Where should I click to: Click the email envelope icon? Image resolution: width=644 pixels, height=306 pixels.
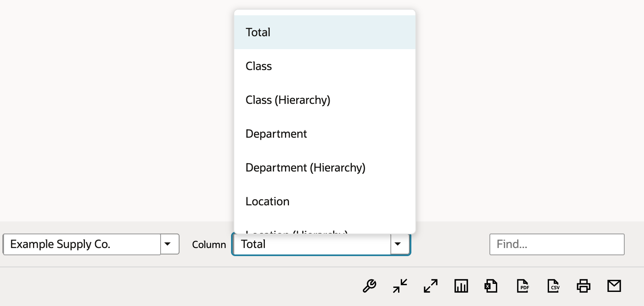coord(614,286)
